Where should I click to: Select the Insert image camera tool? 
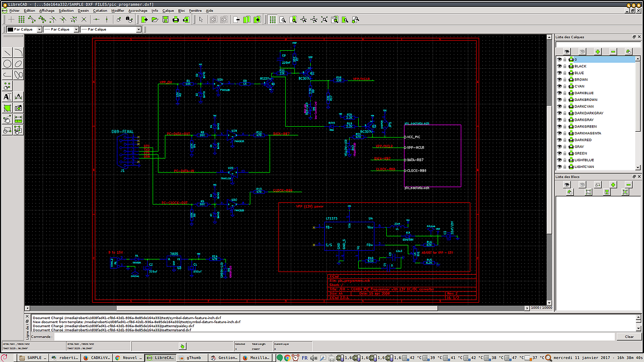coord(18,108)
